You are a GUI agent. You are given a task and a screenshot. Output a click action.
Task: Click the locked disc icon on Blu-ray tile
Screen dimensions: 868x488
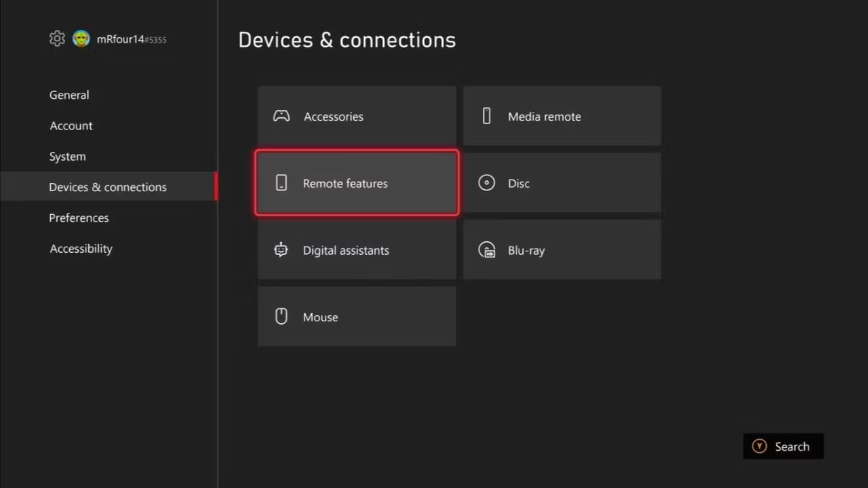click(x=486, y=249)
